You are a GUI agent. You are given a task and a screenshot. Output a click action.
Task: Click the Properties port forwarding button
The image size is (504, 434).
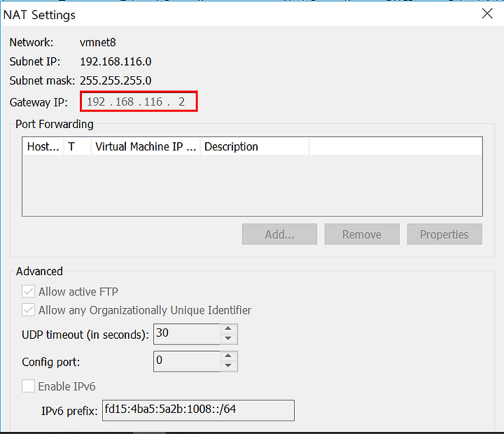coord(444,234)
